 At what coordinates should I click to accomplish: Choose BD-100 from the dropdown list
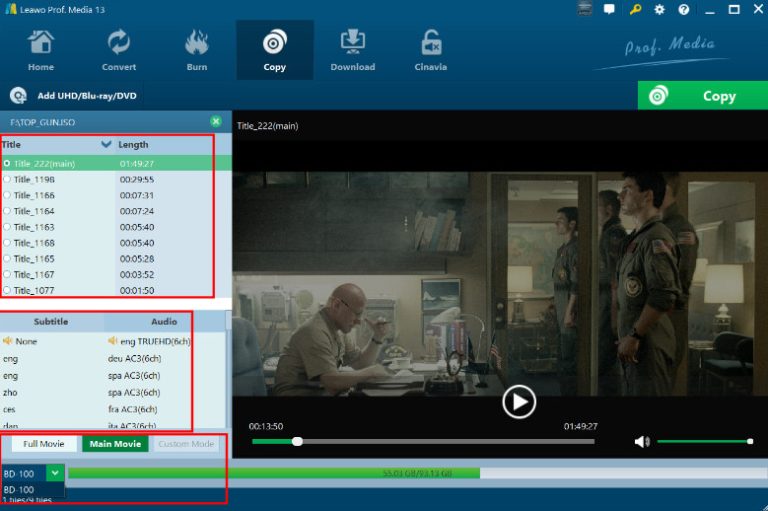click(20, 490)
